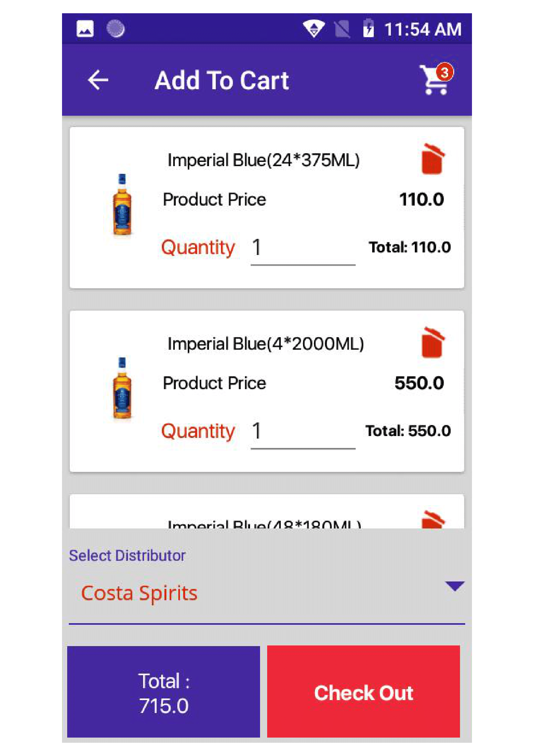Tap the clock showing 11:54 AM
This screenshot has height=756, width=534.
tap(423, 29)
